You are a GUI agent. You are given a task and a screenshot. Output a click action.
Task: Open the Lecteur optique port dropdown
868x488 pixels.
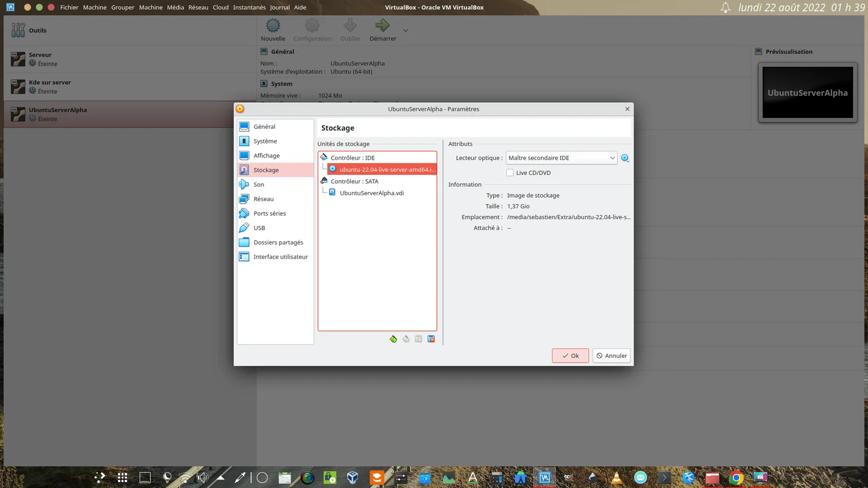561,158
